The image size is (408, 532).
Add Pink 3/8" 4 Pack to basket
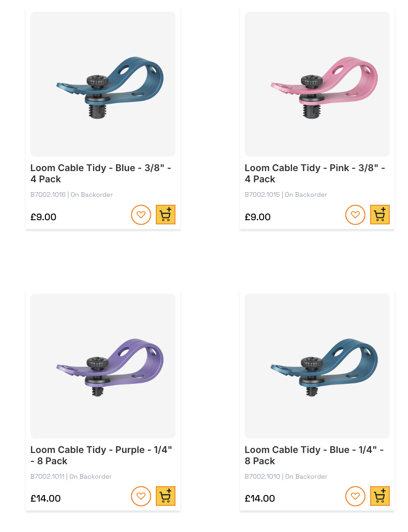(380, 215)
